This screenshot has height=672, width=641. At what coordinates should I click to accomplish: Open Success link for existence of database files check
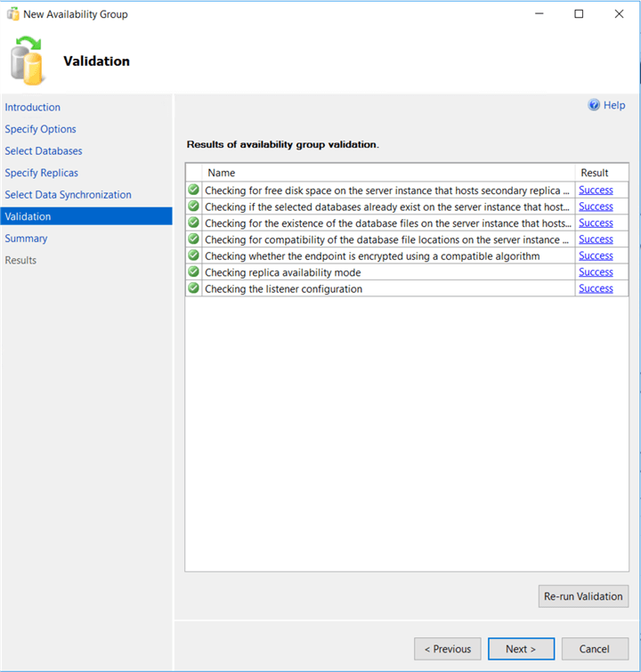coord(596,223)
